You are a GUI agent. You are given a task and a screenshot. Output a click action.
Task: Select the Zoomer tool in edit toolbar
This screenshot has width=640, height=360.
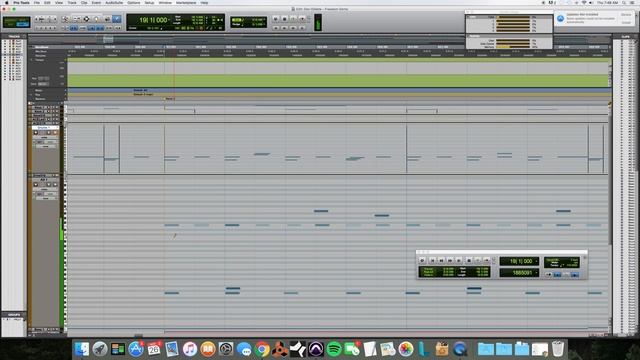[x=65, y=19]
